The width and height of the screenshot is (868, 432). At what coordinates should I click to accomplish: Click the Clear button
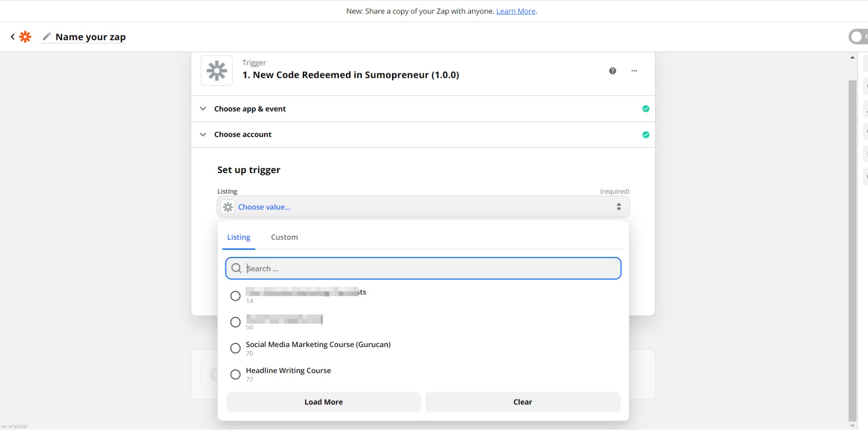point(523,402)
